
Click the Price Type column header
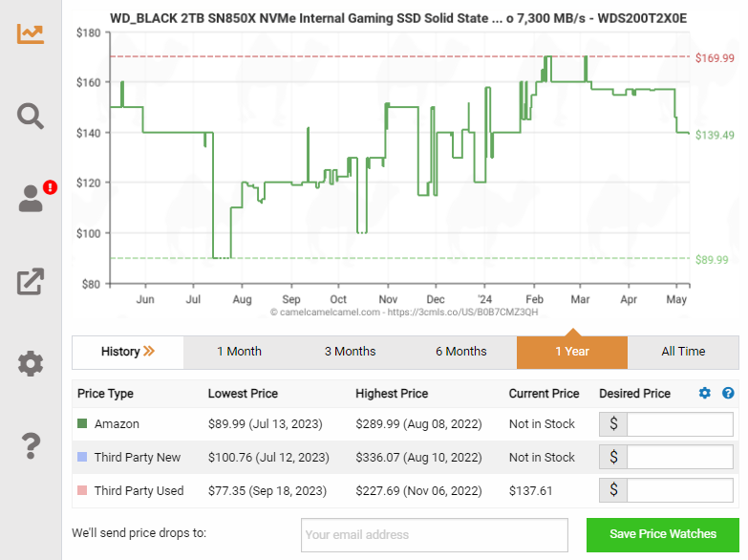pos(105,394)
